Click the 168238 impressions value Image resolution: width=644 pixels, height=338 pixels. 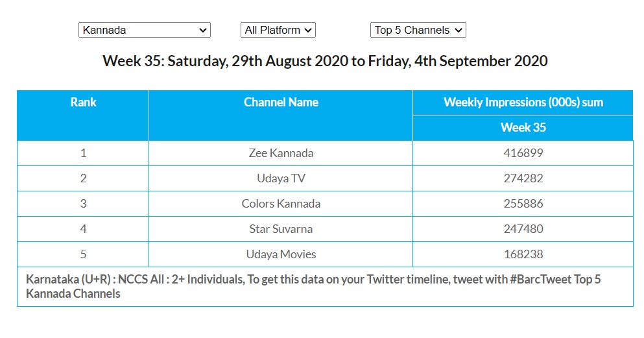(523, 254)
